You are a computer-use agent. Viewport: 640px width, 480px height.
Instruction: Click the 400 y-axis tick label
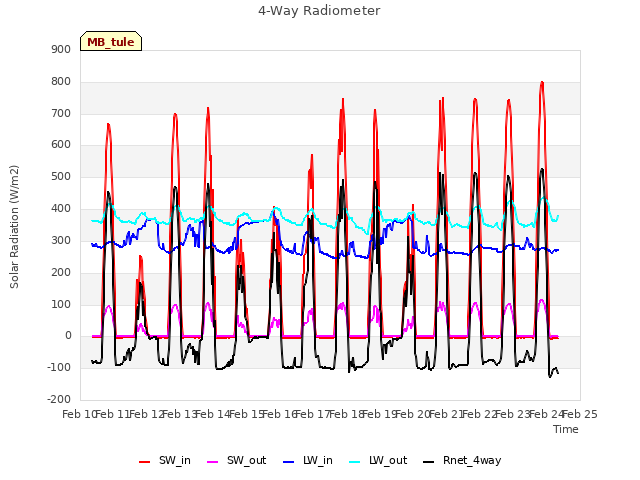61,209
